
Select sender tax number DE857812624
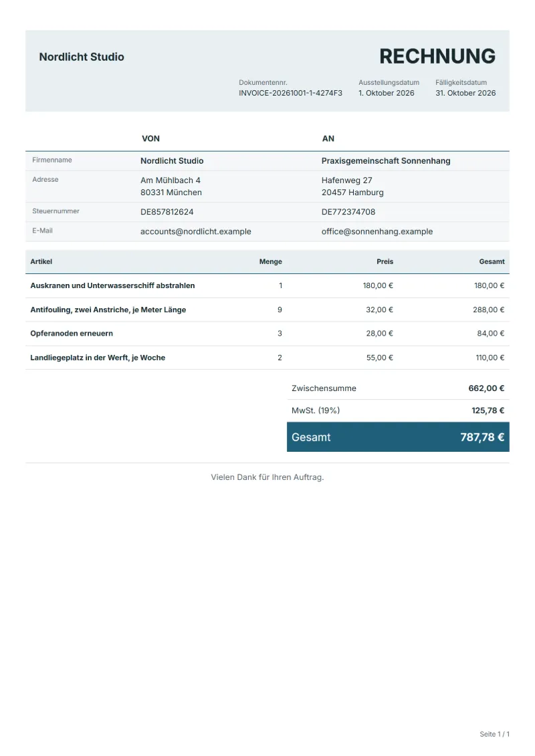(167, 212)
